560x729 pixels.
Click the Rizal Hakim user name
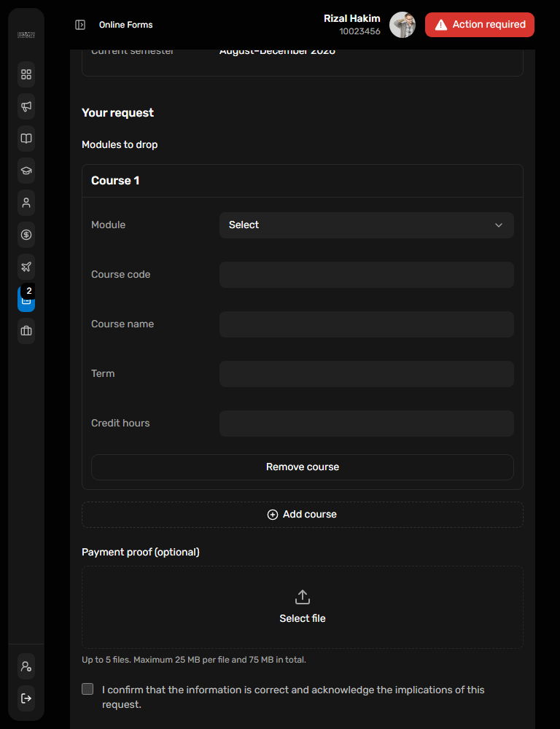click(351, 19)
